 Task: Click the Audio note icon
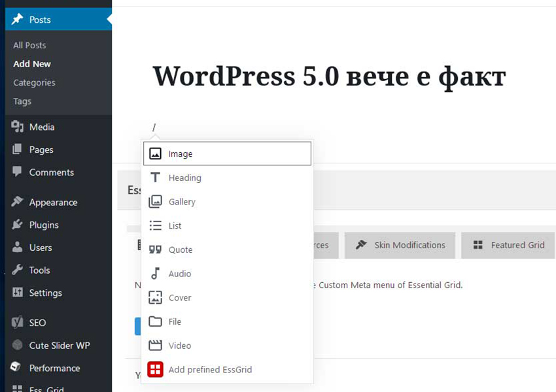point(155,273)
